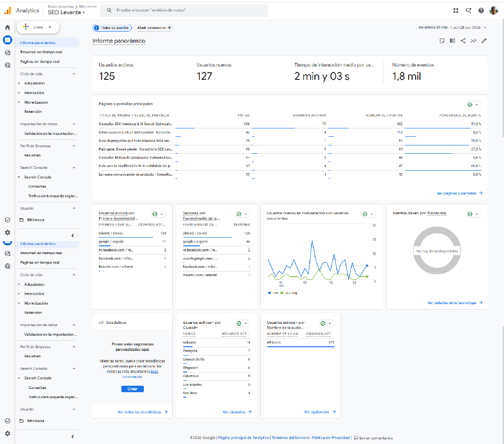
Task: Open the Help question mark icon
Action: point(481,11)
